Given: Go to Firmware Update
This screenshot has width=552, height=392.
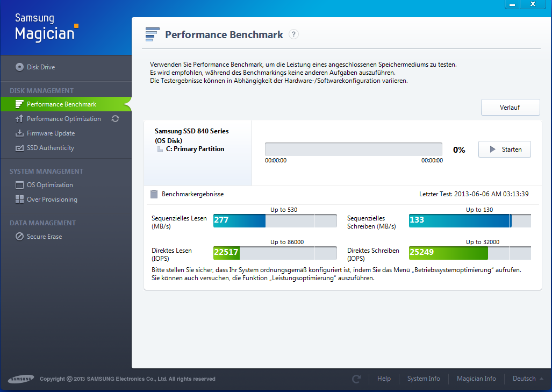Looking at the screenshot, I should (51, 133).
